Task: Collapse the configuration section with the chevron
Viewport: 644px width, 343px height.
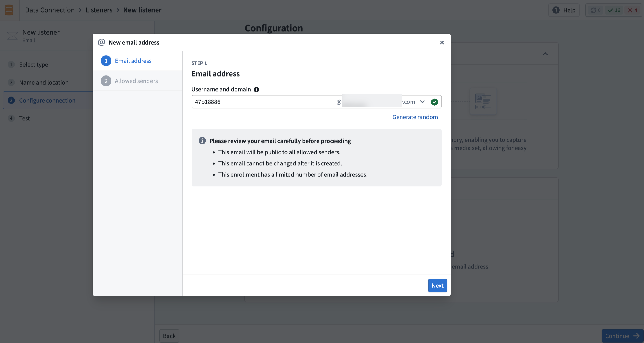Action: click(x=546, y=54)
